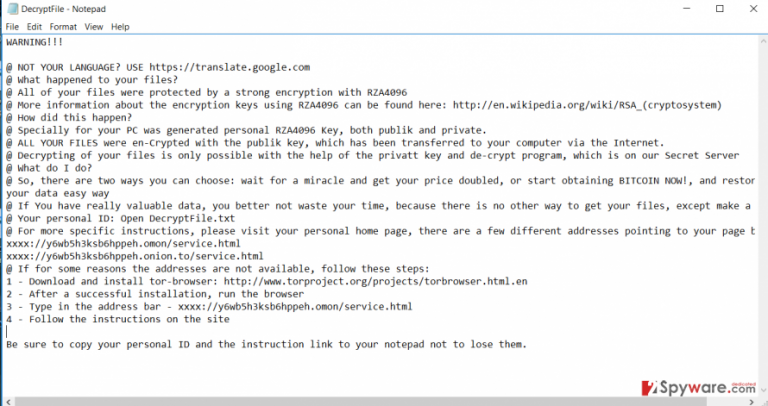
Task: Click the 'What do I do?' line
Action: tap(49, 168)
